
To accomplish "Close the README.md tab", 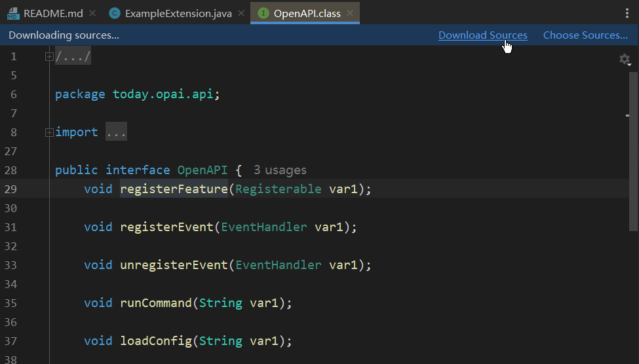I will 92,14.
